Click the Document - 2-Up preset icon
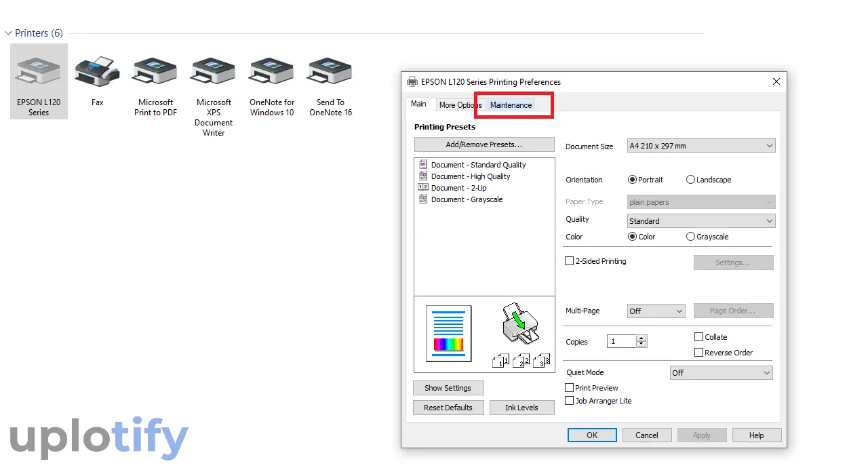The image size is (868, 470). (x=423, y=188)
